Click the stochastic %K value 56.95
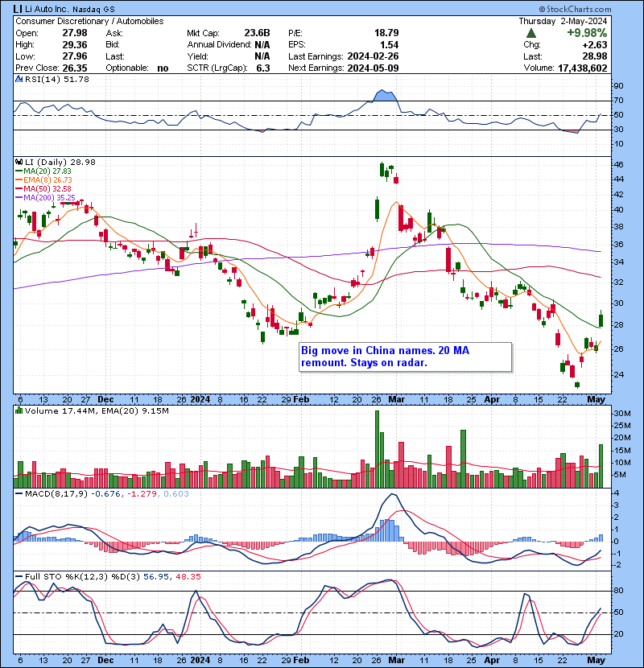644x668 pixels. (155, 577)
